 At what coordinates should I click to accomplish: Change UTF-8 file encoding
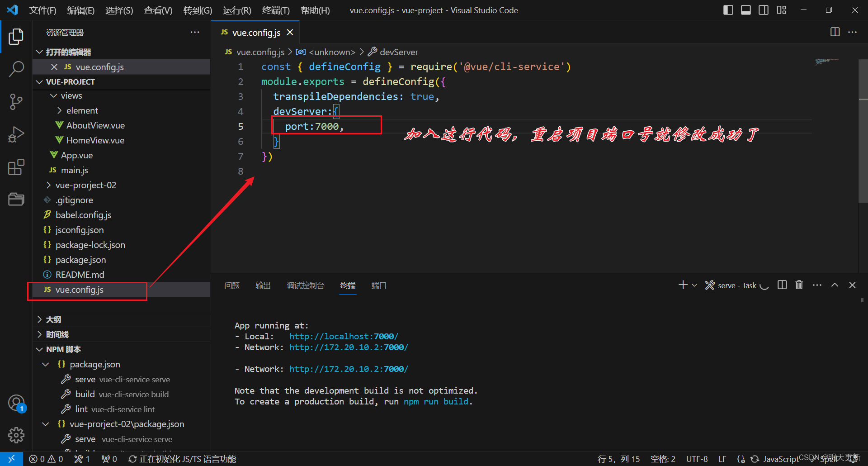tap(697, 459)
